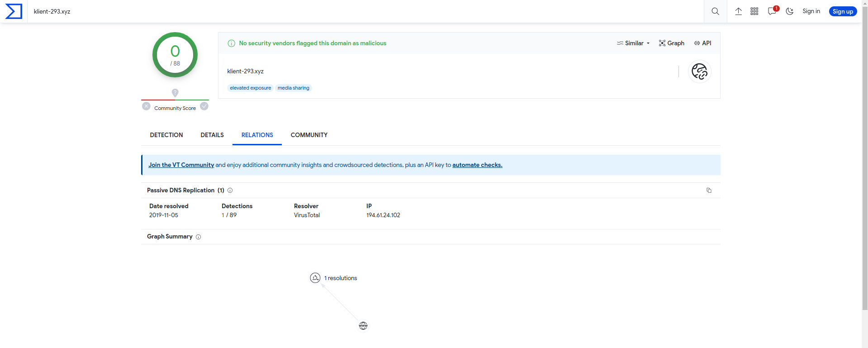
Task: Vote domain as harmless (checkmark)
Action: pyautogui.click(x=204, y=106)
